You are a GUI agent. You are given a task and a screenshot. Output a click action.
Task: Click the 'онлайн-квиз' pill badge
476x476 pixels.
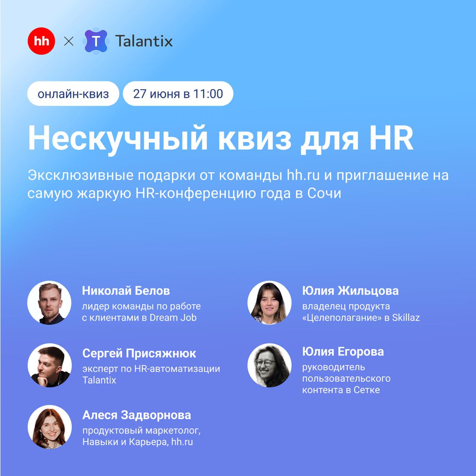pyautogui.click(x=73, y=94)
